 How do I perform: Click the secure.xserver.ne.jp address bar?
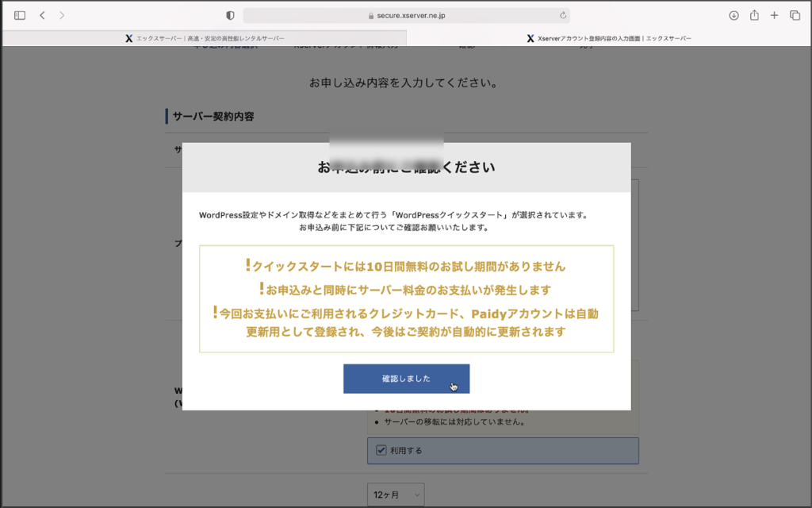click(407, 16)
